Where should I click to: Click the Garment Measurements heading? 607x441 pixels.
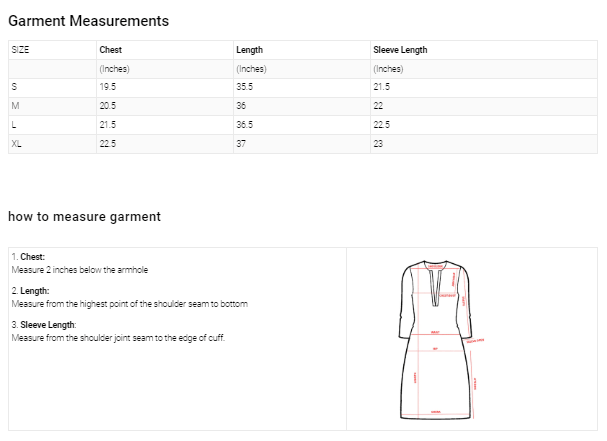pos(88,21)
